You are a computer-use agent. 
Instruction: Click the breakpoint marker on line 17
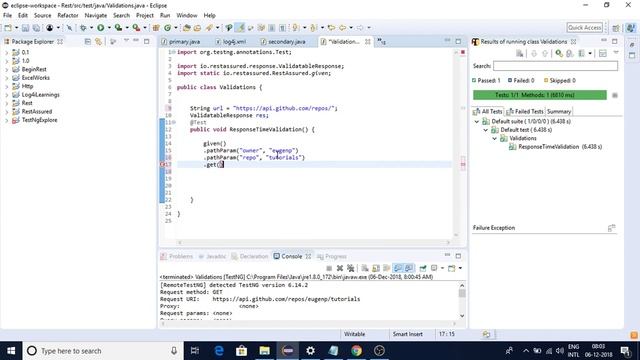162,164
